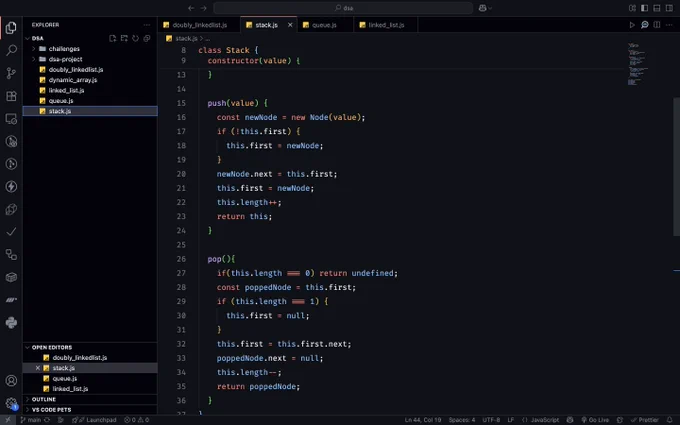Refresh the Explorer file tree
Image resolution: width=680 pixels, height=425 pixels.
point(135,38)
